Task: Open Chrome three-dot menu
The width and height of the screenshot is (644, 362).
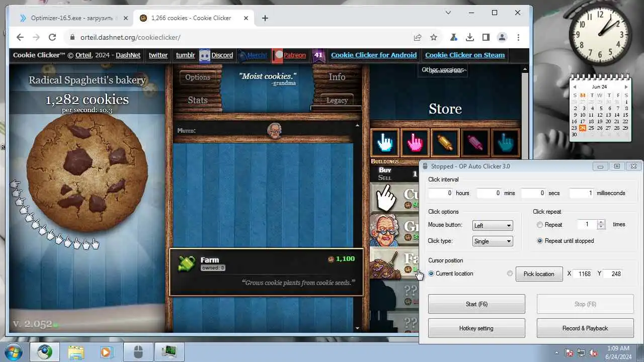Action: pyautogui.click(x=518, y=37)
